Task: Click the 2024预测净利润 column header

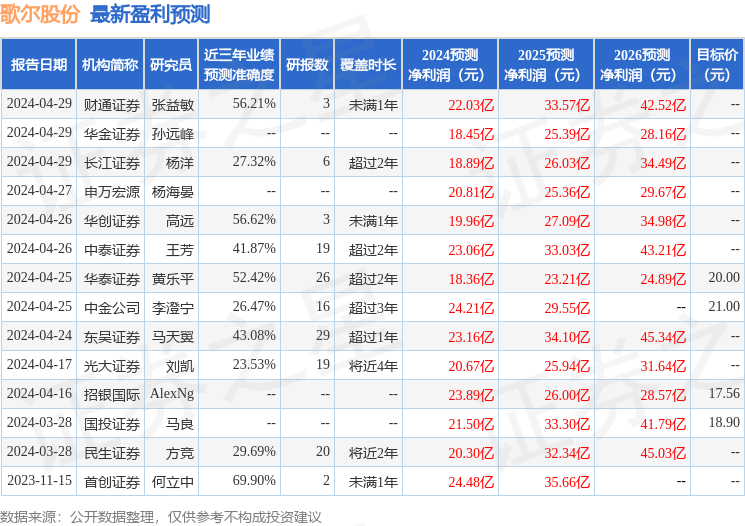Action: click(x=450, y=65)
